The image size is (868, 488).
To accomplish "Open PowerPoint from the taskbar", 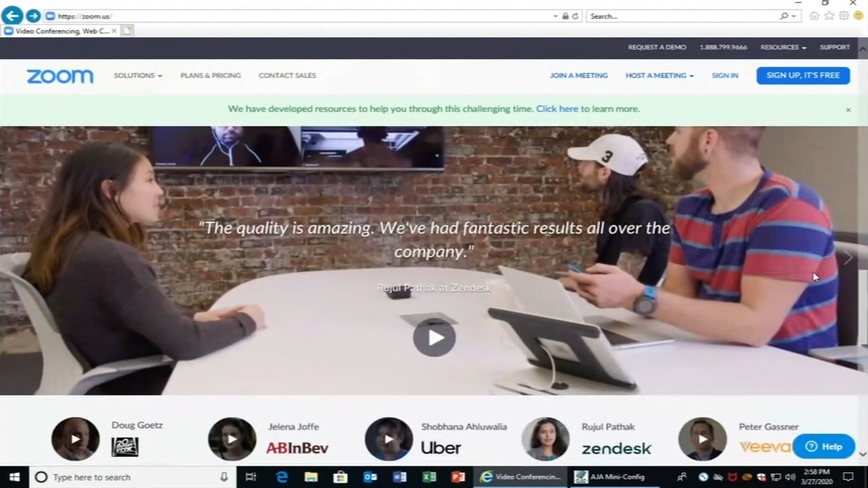I will tap(458, 477).
